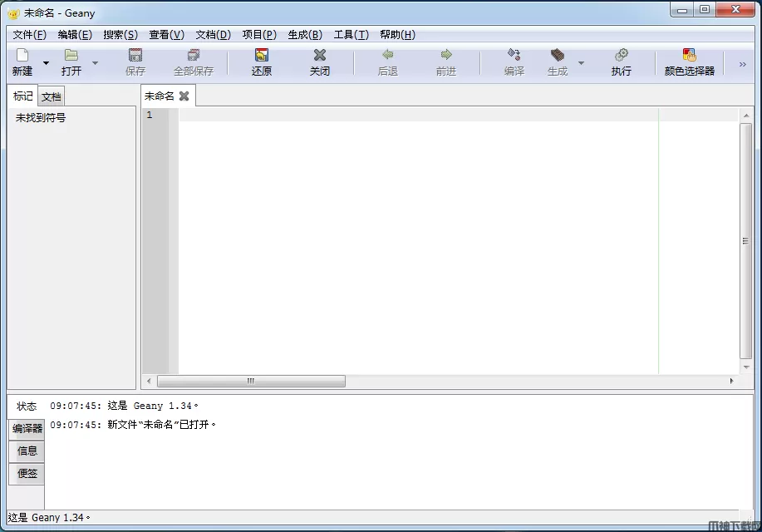Image resolution: width=762 pixels, height=532 pixels.
Task: Click the 生成 (Build) brick icon
Action: click(x=558, y=55)
